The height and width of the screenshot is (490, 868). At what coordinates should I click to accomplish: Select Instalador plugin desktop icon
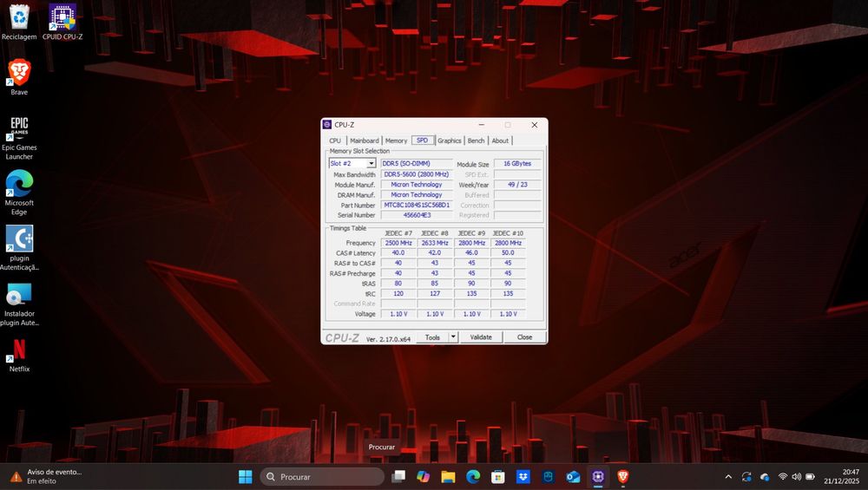click(19, 304)
